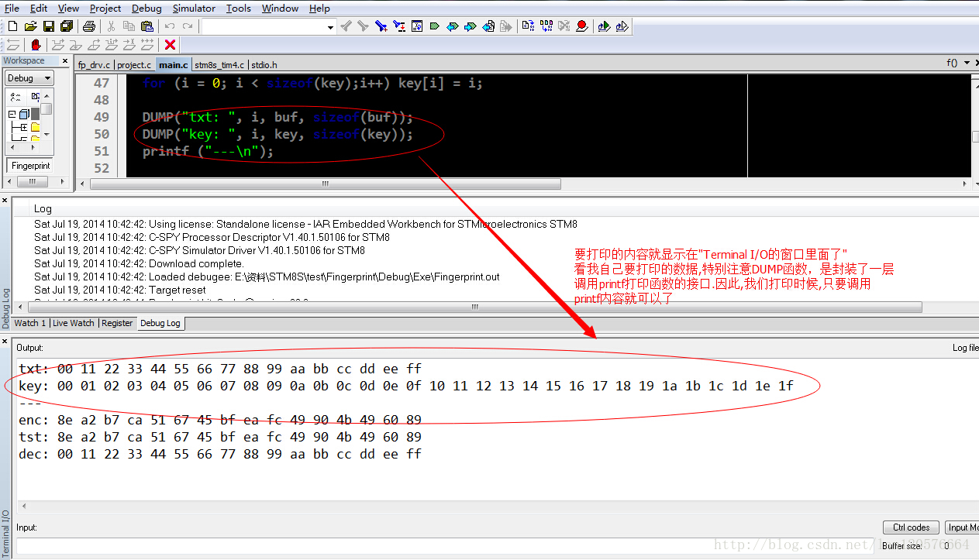Viewport: 979px width, 560px height.
Task: Click the Find icon in toolbar
Action: [x=381, y=26]
